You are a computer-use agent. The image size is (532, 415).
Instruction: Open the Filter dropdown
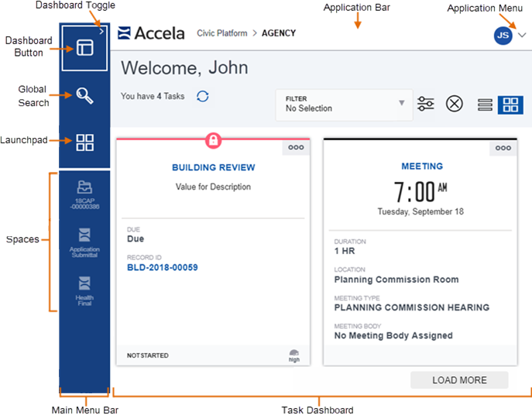click(x=345, y=104)
